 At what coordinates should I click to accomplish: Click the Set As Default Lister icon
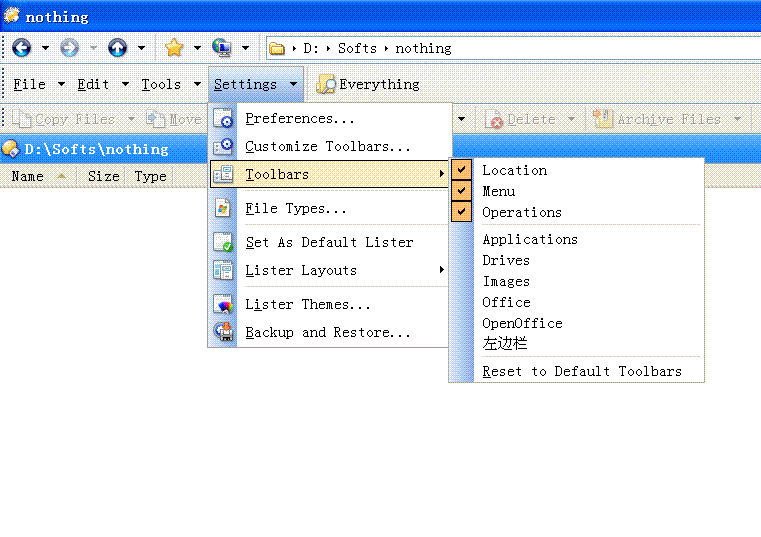pyautogui.click(x=223, y=242)
